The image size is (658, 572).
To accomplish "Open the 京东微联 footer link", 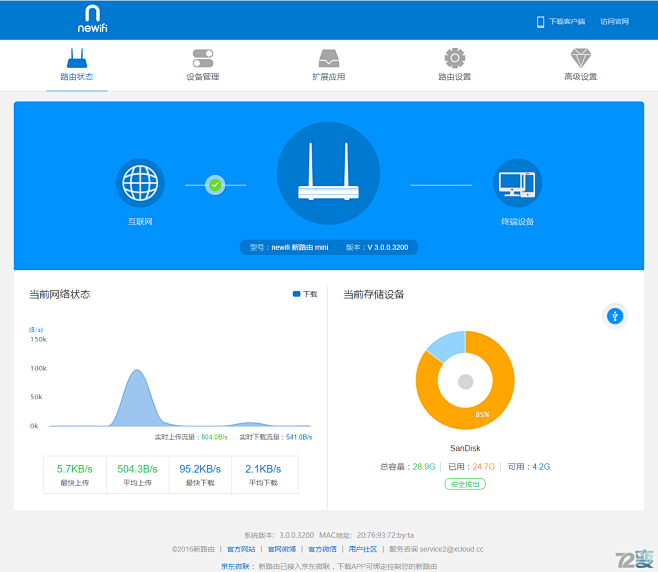I will point(235,567).
